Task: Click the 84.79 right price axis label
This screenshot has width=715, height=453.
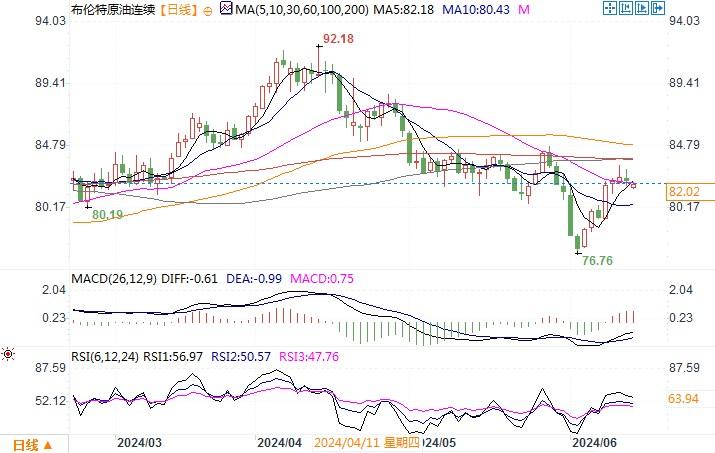Action: pyautogui.click(x=684, y=145)
